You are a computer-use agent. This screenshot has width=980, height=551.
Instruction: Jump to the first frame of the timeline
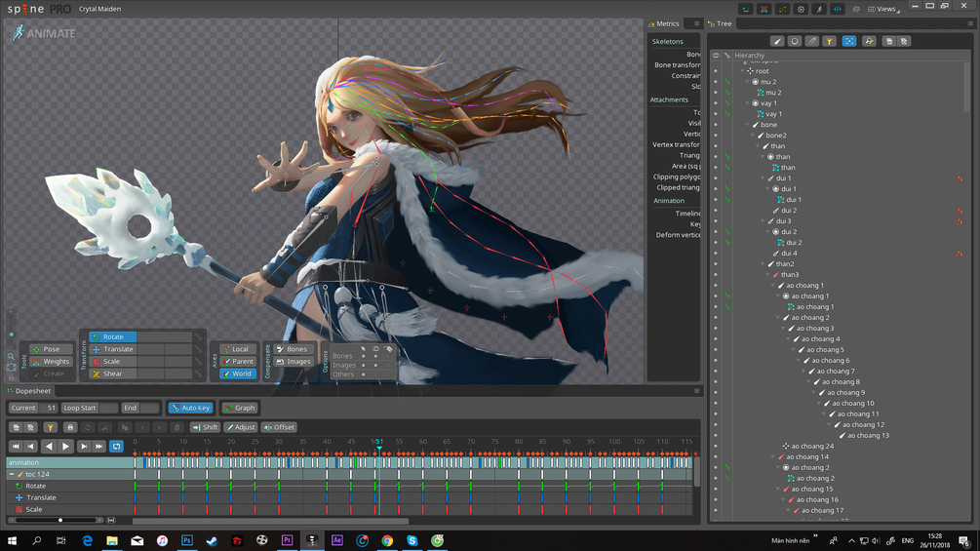[x=16, y=447]
